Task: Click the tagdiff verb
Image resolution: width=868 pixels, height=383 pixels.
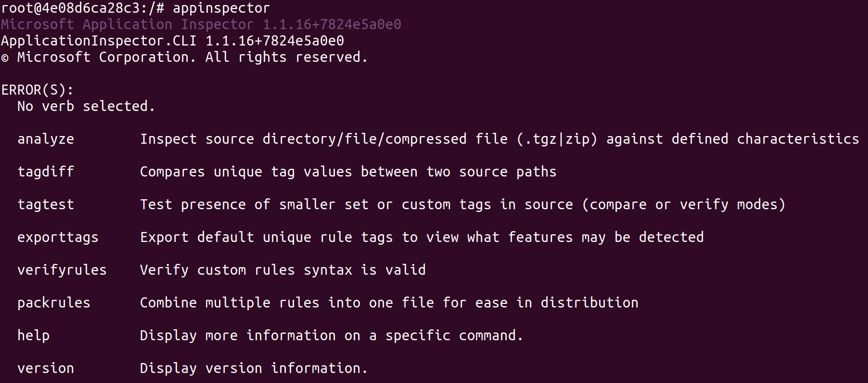Action: 45,172
